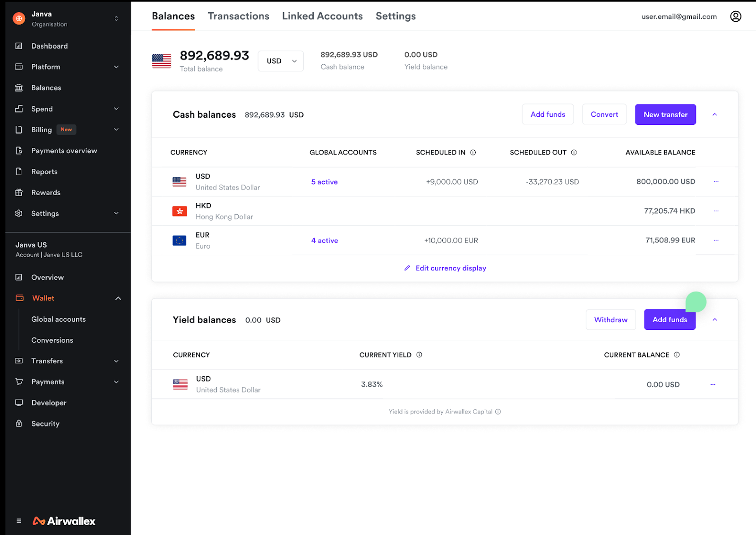Open the HKD row more options menu
Screen dimensions: 756x535
[x=716, y=211]
